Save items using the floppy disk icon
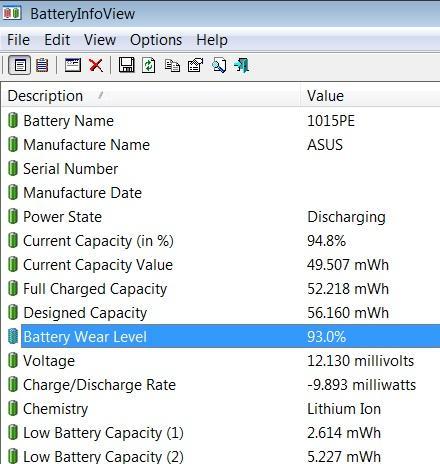The height and width of the screenshot is (464, 440). pyautogui.click(x=127, y=65)
